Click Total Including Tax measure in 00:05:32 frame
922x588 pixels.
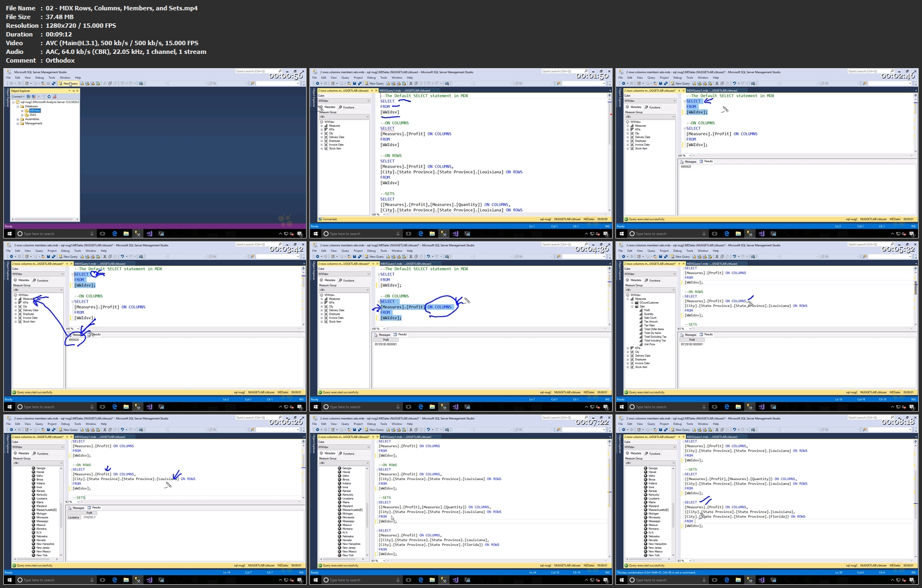pyautogui.click(x=655, y=341)
